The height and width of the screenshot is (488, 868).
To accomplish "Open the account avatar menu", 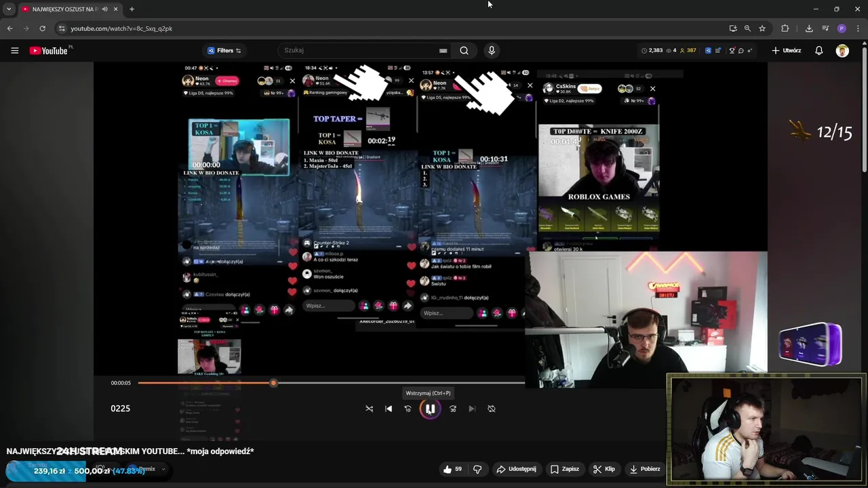I will [x=842, y=50].
